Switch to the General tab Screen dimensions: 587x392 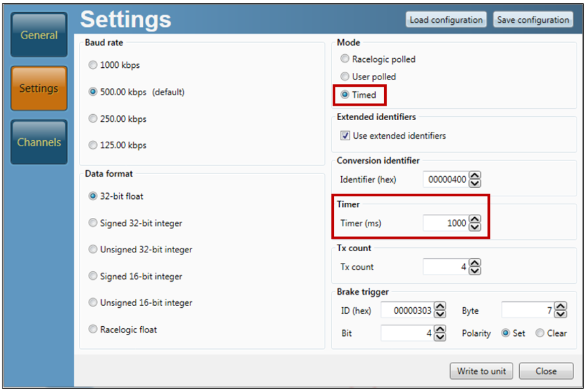pos(39,35)
